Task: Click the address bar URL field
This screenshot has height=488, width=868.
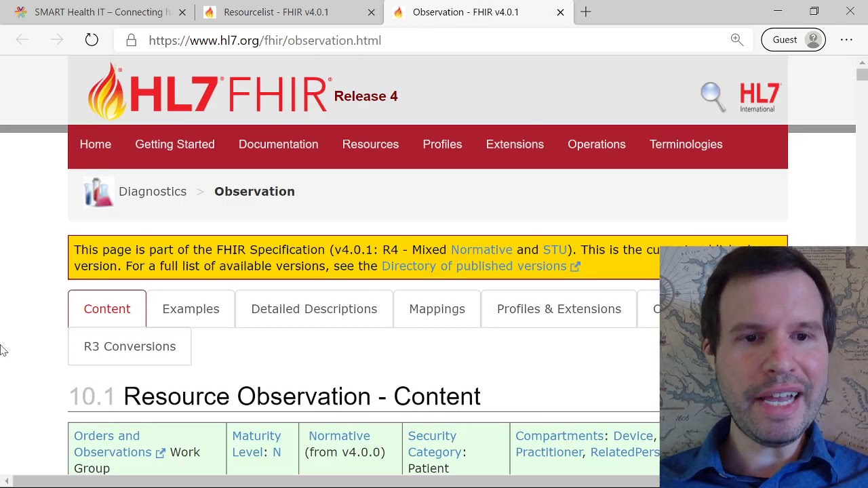Action: click(x=434, y=41)
